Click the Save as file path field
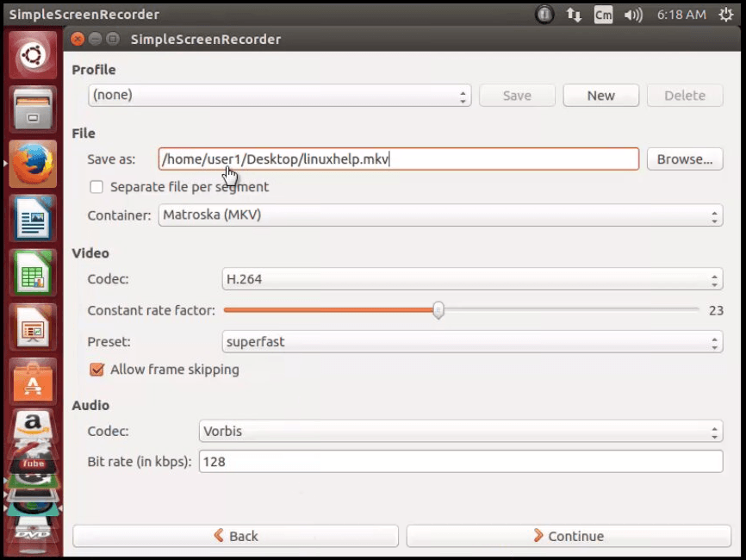746x560 pixels. pos(399,159)
